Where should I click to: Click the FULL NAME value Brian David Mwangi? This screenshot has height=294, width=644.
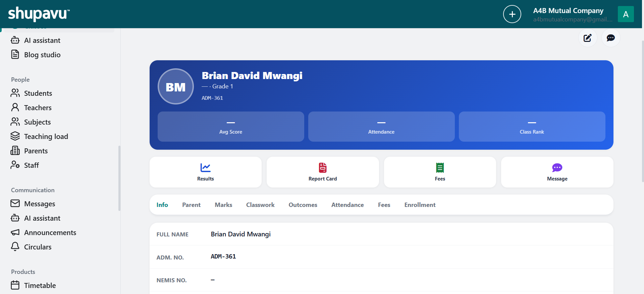(241, 234)
